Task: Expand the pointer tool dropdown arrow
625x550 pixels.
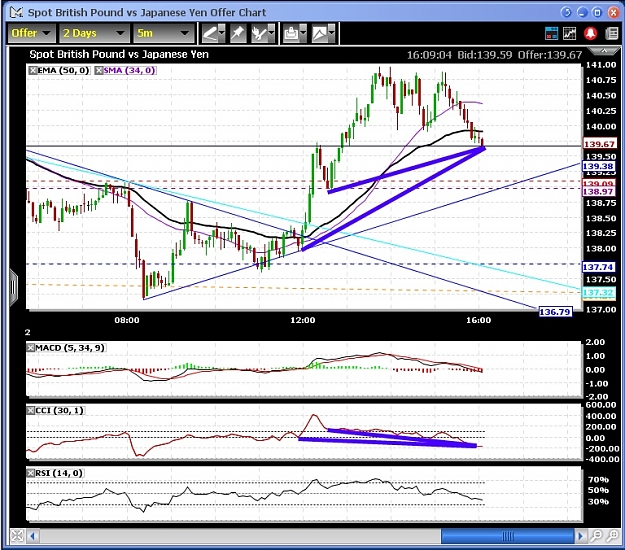Action: (x=271, y=33)
